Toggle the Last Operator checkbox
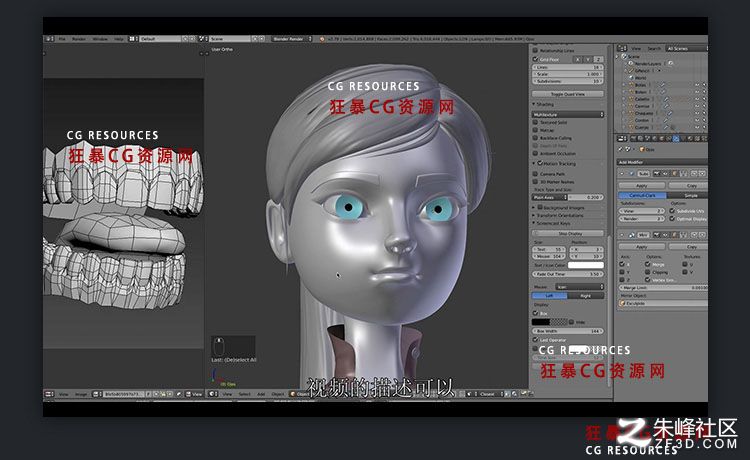 (535, 340)
